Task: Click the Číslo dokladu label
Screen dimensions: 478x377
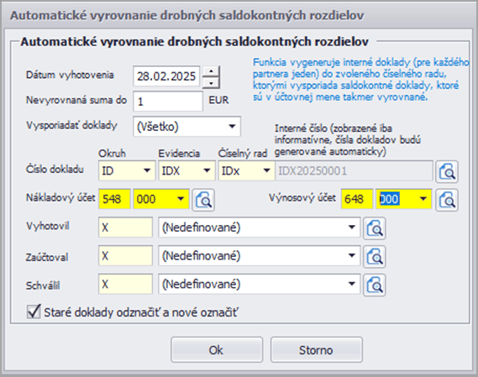Action: click(x=55, y=169)
